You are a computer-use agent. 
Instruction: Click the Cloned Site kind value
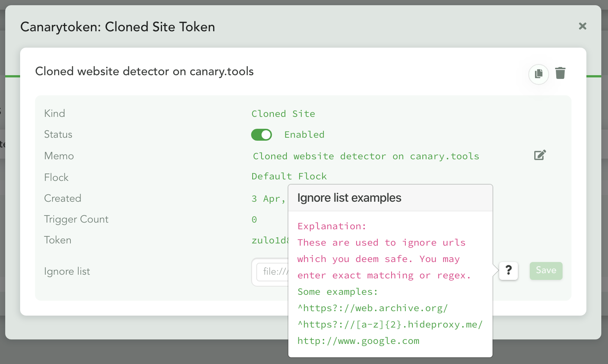(x=283, y=114)
